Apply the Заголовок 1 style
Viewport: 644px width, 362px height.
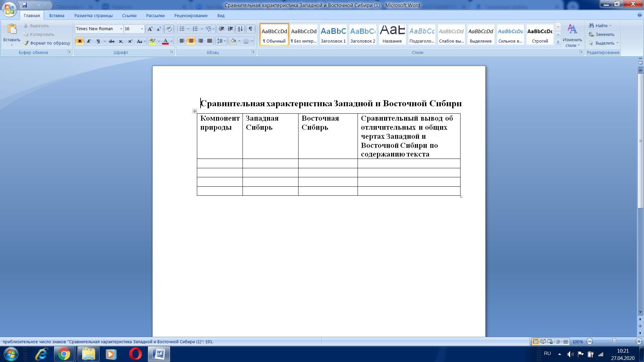coord(333,34)
